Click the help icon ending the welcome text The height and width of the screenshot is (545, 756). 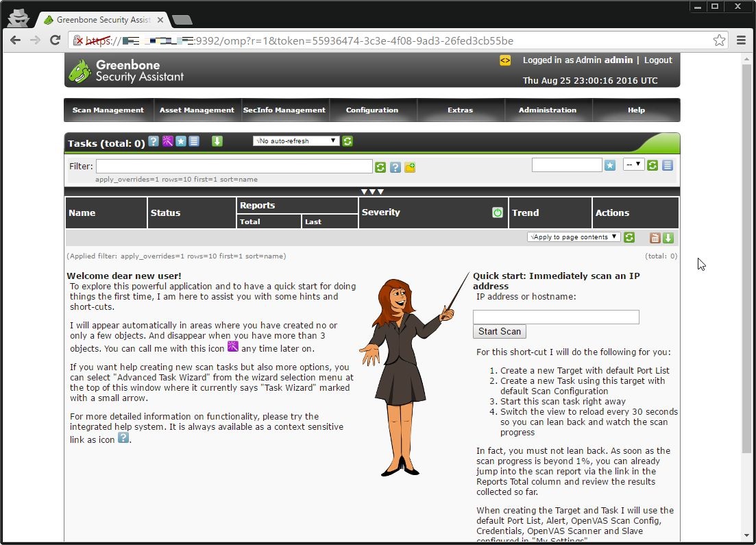click(123, 437)
